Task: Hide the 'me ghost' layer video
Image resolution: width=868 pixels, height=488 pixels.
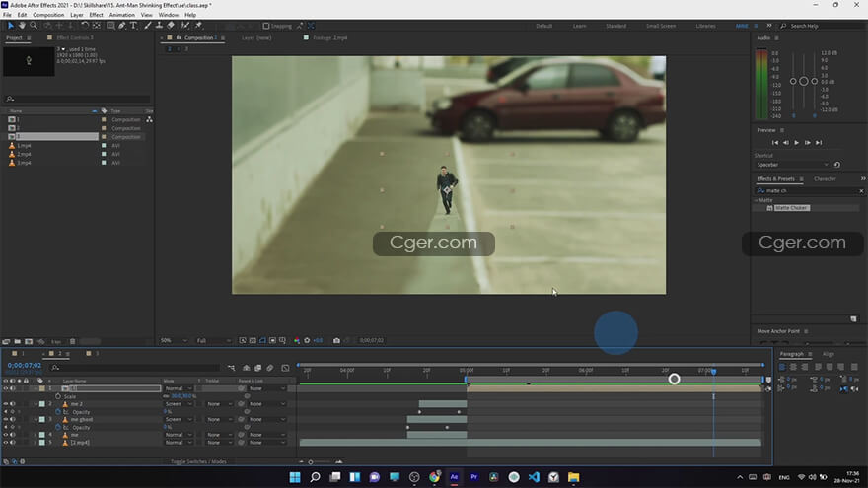Action: pyautogui.click(x=6, y=419)
